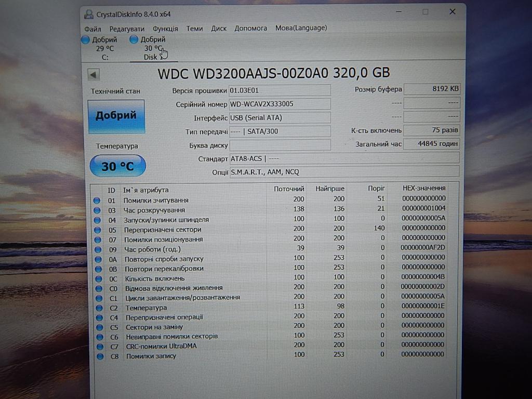The width and height of the screenshot is (532, 399).
Task: Click the status dot for attribute 04
Action: 97,220
